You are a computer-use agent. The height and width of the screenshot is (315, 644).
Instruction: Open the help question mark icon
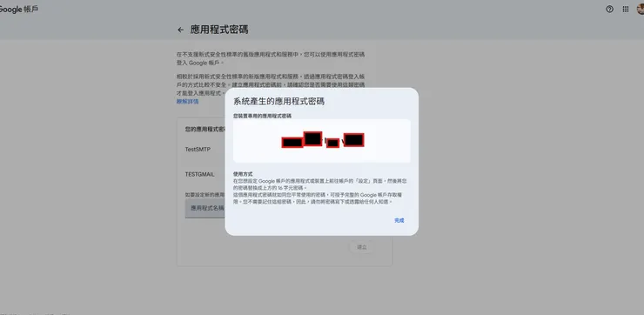[x=609, y=9]
